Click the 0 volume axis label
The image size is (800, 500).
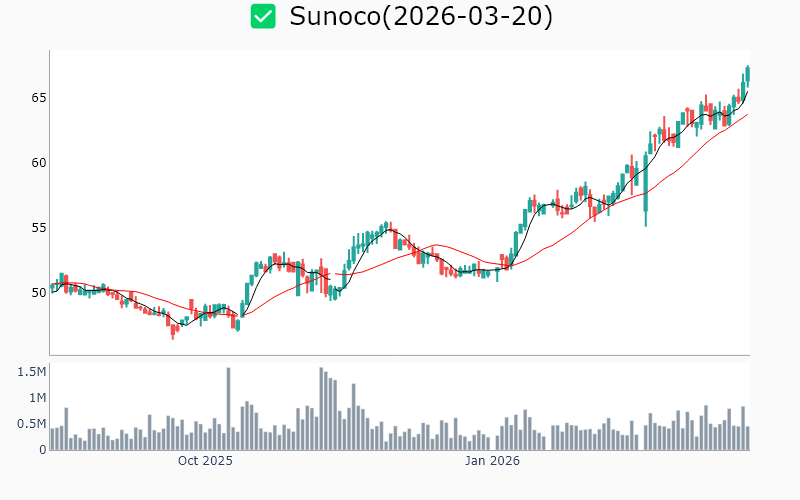point(42,450)
